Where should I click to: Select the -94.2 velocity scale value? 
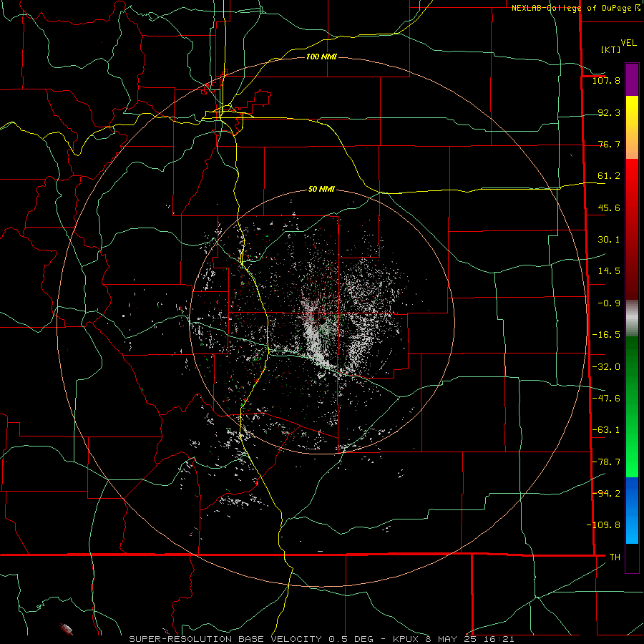pos(606,493)
